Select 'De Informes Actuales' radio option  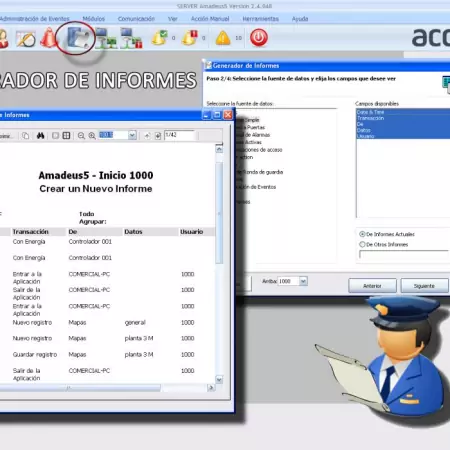(x=362, y=234)
